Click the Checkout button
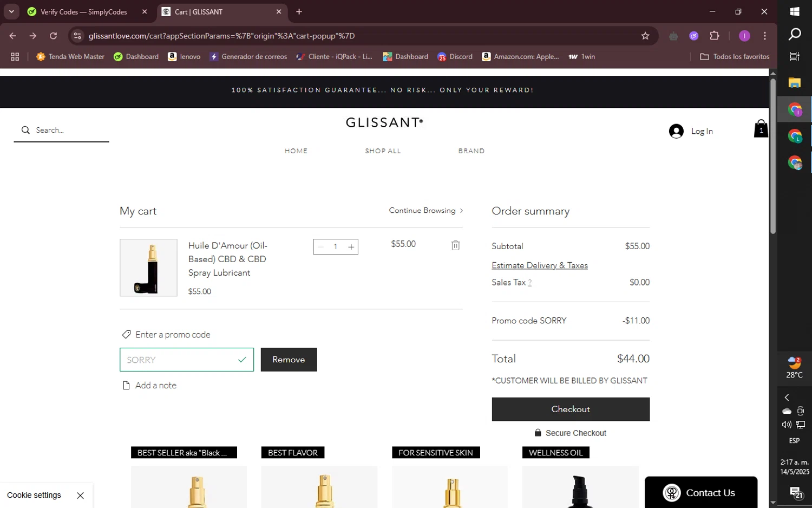 (571, 409)
